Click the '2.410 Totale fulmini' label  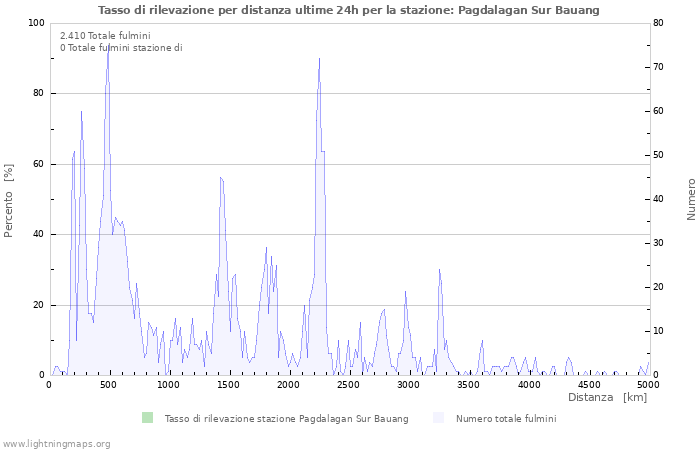[105, 36]
